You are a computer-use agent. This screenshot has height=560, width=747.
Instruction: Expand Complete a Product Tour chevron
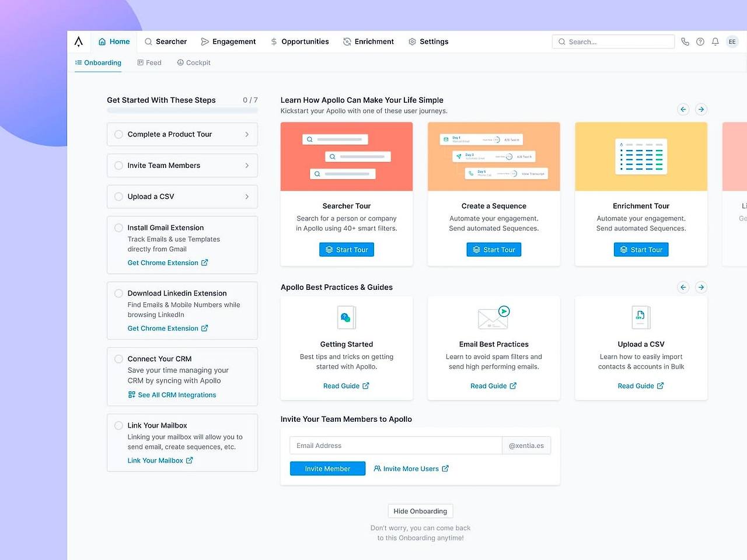247,134
